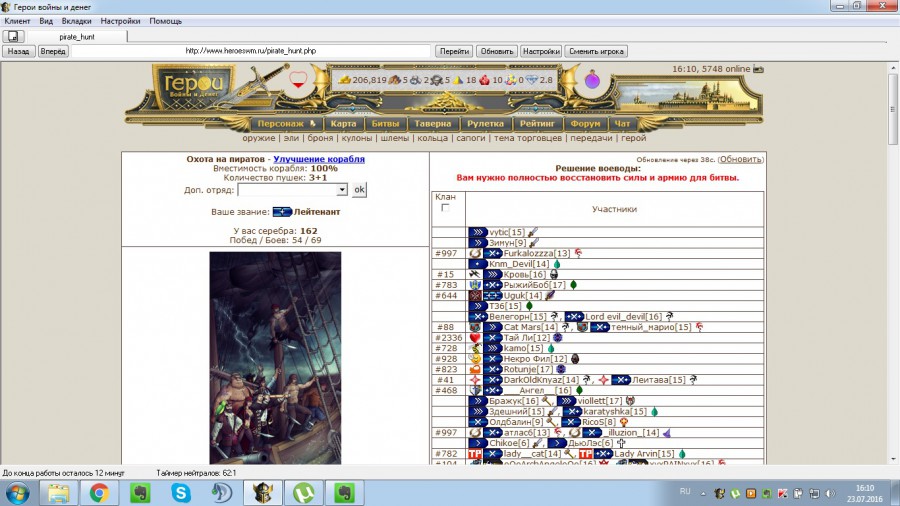Open Windows Explorer folder in taskbar
This screenshot has width=900, height=506.
point(58,493)
